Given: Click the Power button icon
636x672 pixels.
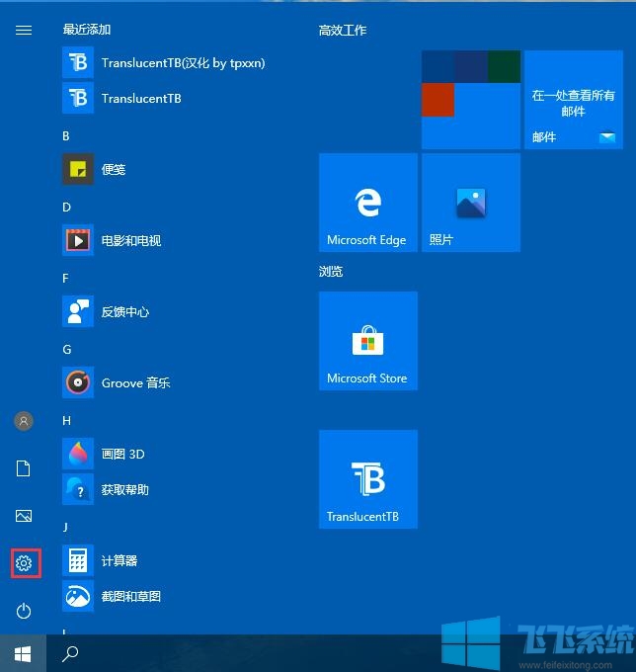Looking at the screenshot, I should click(24, 611).
